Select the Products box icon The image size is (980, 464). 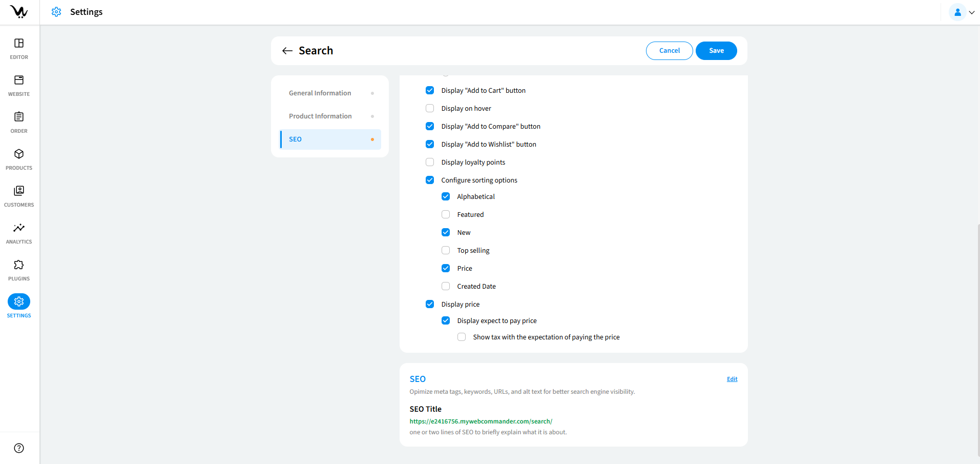[19, 154]
